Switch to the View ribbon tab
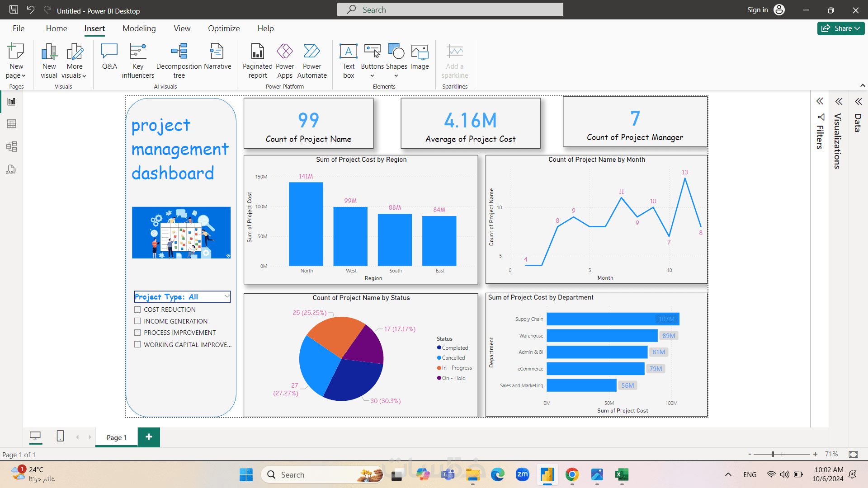 pyautogui.click(x=182, y=28)
